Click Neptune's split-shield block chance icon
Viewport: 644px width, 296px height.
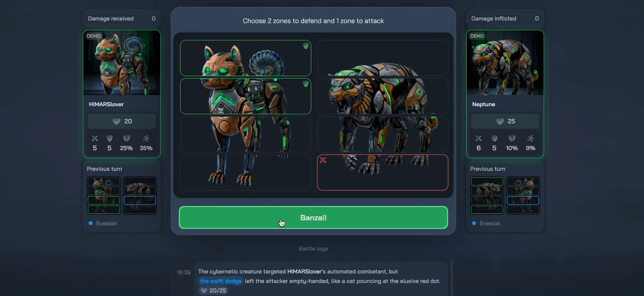click(x=512, y=138)
